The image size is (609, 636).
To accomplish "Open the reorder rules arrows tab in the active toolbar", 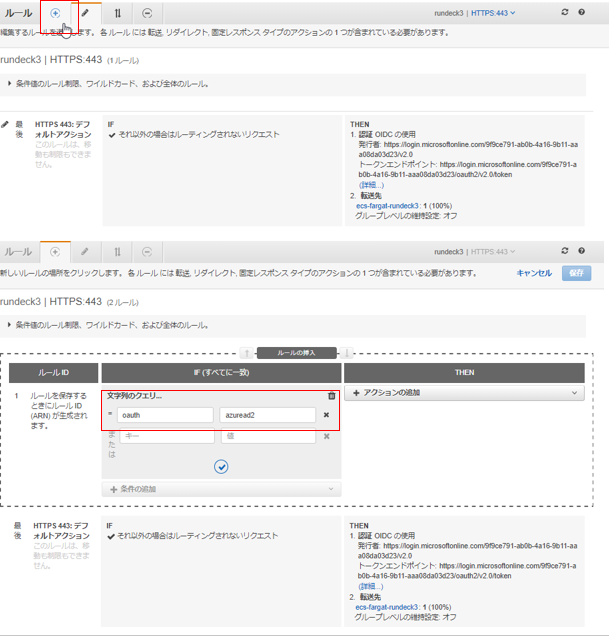I will (117, 13).
